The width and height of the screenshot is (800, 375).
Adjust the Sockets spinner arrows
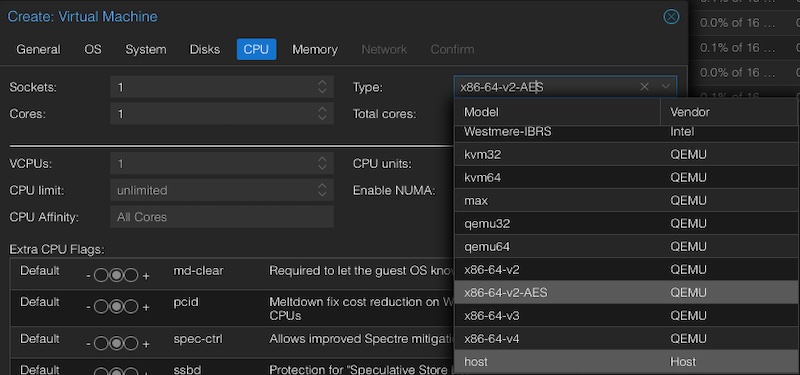pos(322,87)
